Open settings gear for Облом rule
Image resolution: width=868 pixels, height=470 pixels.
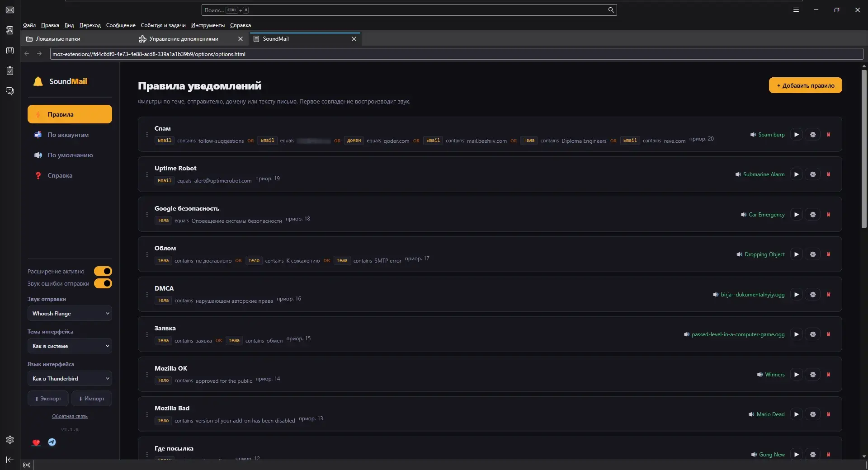coord(812,254)
